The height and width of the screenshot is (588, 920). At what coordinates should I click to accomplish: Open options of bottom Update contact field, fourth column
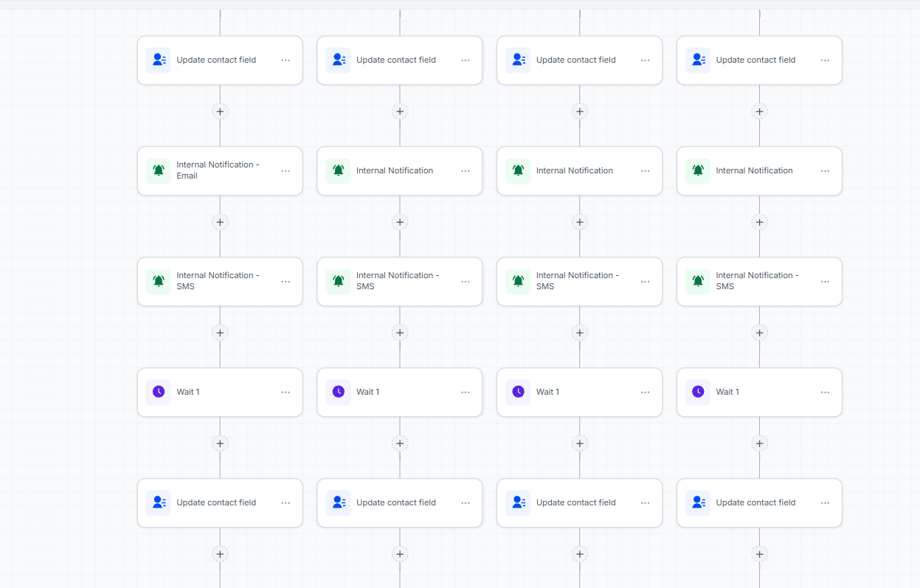[x=826, y=502]
